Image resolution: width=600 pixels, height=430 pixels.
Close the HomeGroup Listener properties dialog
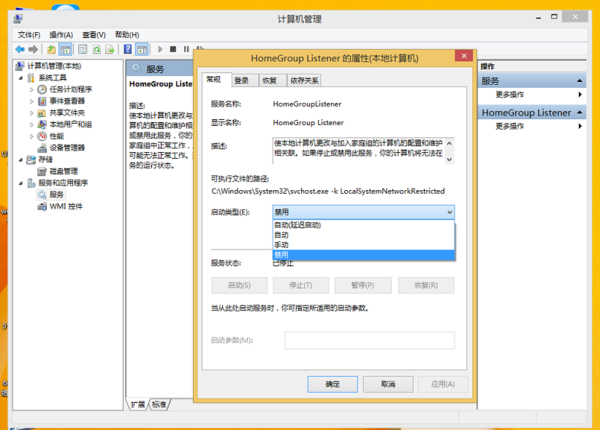464,56
